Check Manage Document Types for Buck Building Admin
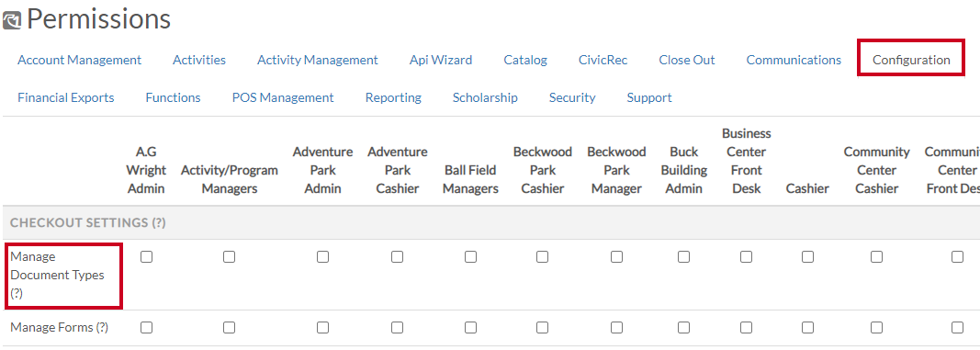Image resolution: width=980 pixels, height=350 pixels. [683, 257]
